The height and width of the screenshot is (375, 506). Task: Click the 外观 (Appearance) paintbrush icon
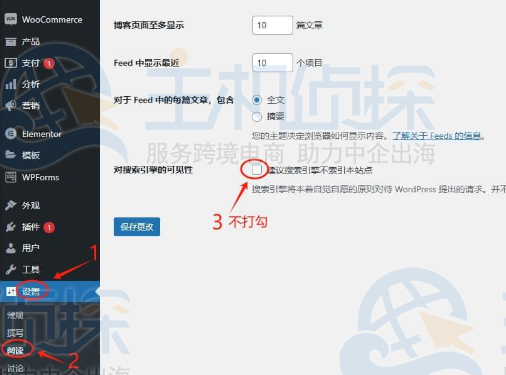pos(11,205)
